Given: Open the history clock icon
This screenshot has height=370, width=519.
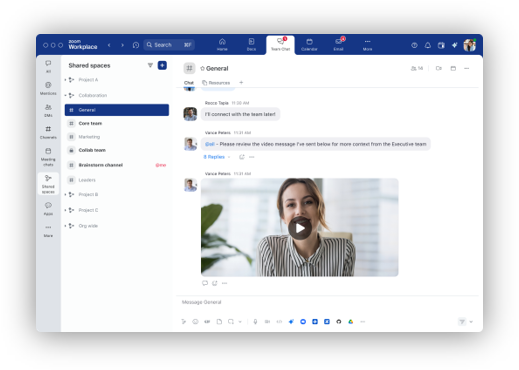Looking at the screenshot, I should (x=136, y=45).
